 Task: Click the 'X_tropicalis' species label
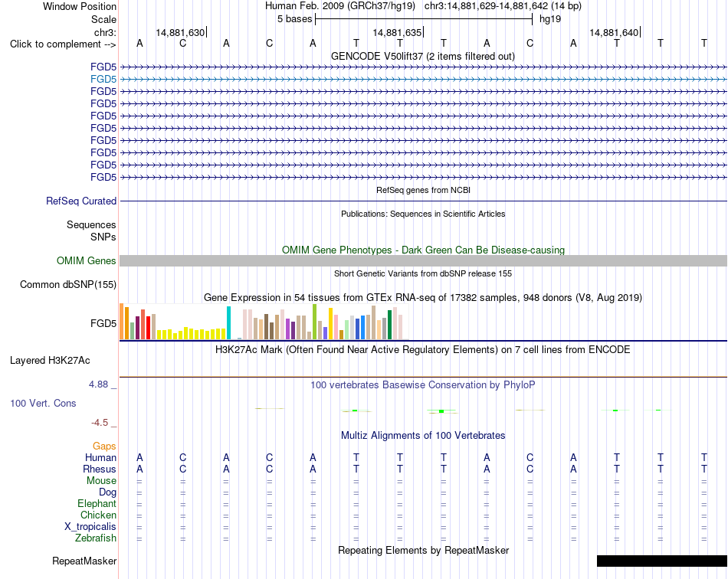90,527
